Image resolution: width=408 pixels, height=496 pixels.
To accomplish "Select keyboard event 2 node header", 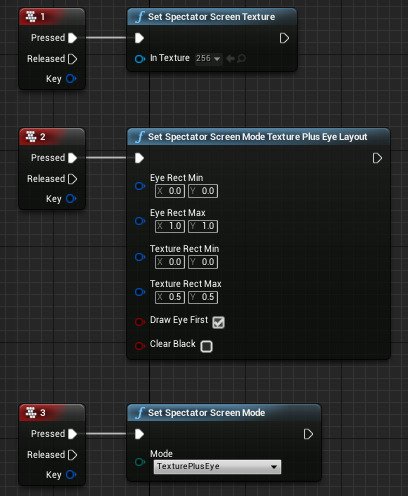I will click(52, 137).
